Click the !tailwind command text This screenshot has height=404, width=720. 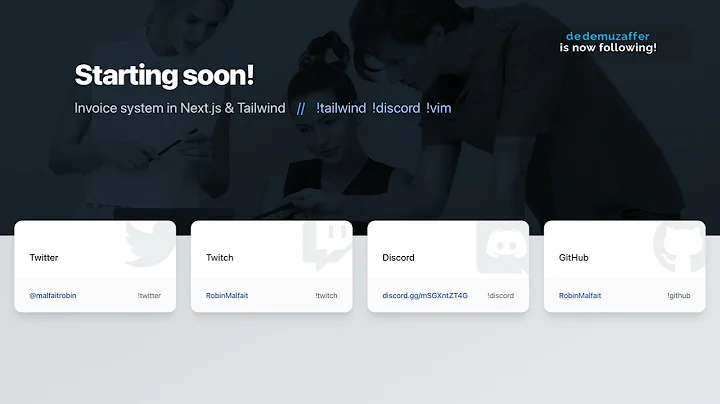click(341, 108)
